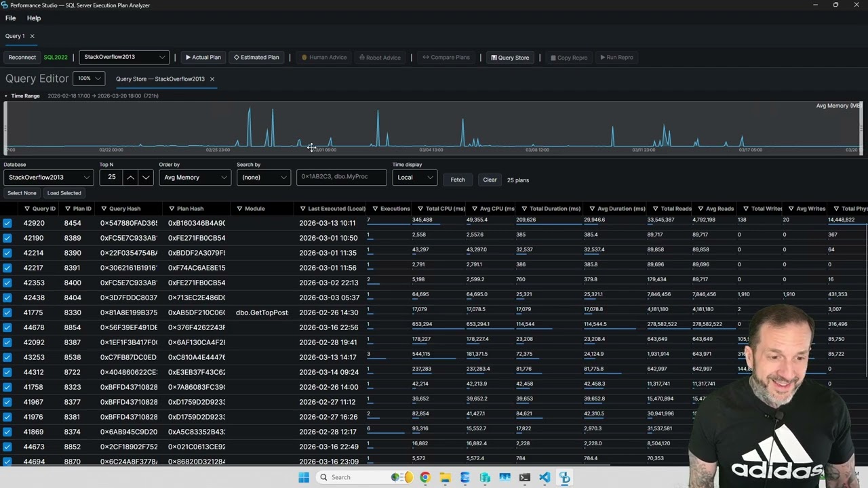Open the Plan Hash column filter

click(x=172, y=209)
